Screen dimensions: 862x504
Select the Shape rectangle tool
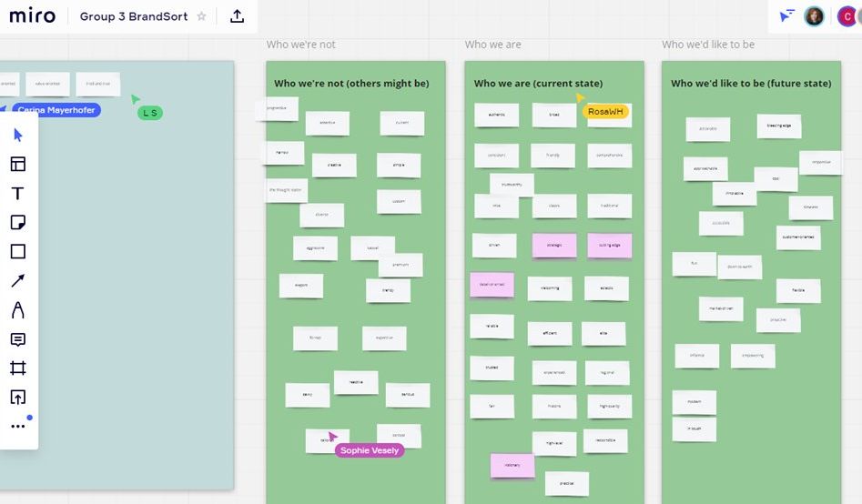(x=18, y=252)
